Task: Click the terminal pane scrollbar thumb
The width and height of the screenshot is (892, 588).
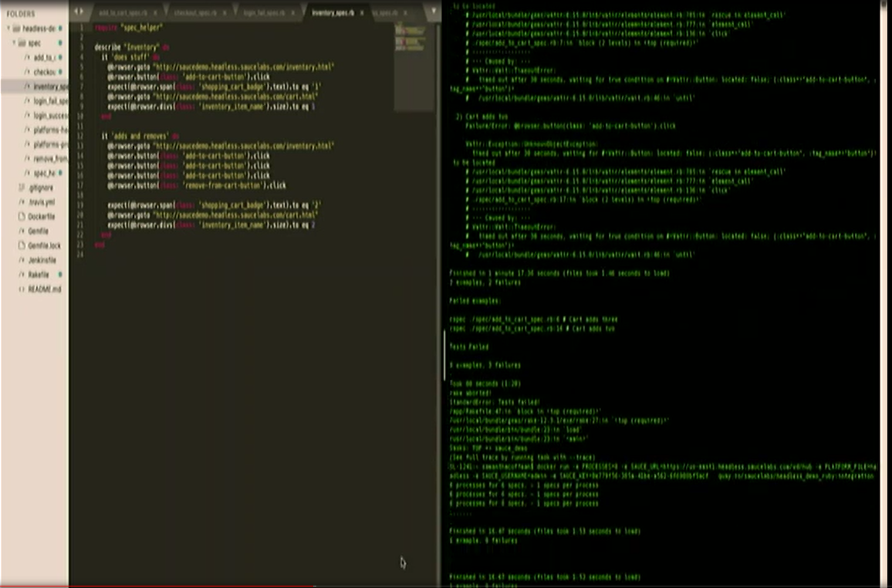Action: pos(444,356)
